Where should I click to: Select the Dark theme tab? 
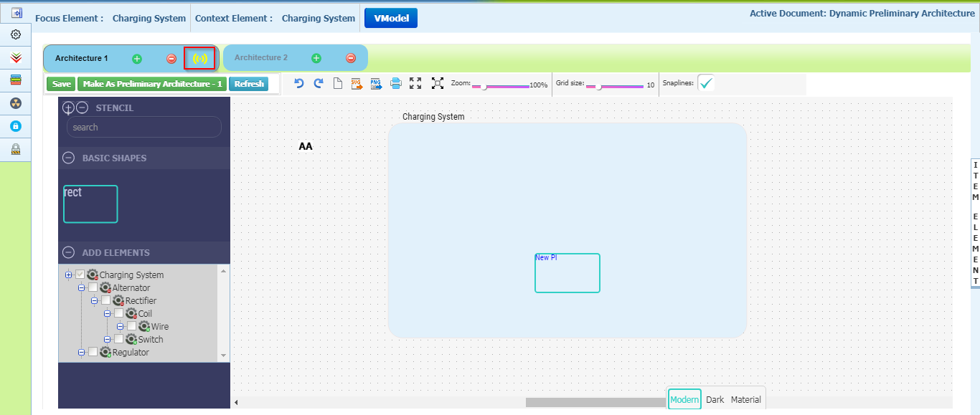715,400
